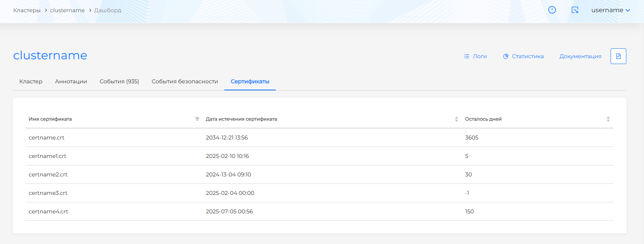Click clustername in the breadcrumb

point(67,10)
